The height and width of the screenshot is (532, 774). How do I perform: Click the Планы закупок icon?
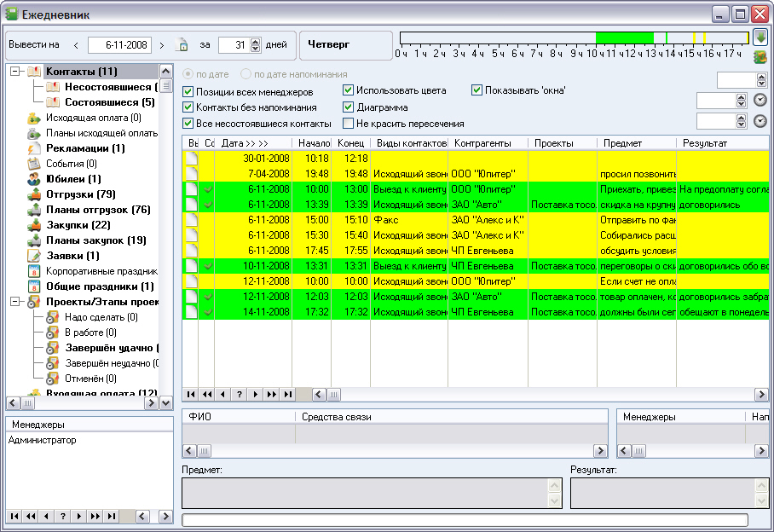point(34,240)
